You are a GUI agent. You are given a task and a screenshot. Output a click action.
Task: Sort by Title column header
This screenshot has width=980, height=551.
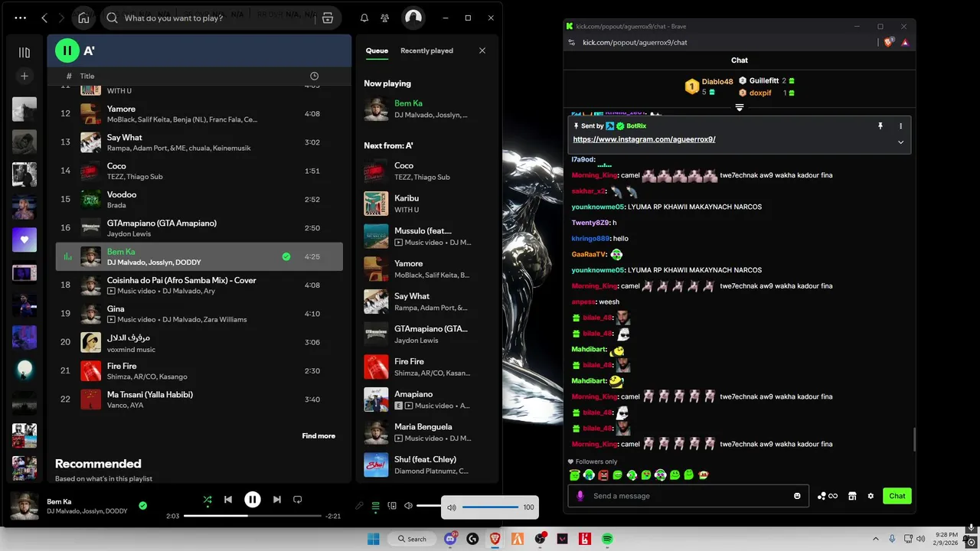click(87, 76)
